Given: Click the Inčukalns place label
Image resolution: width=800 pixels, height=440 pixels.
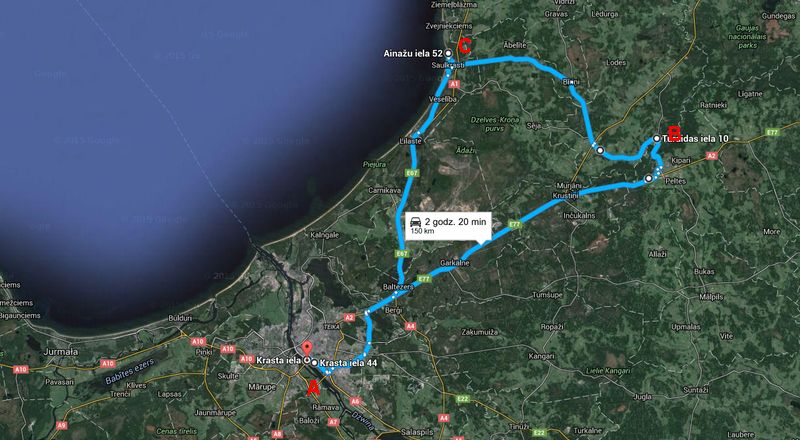Looking at the screenshot, I should tap(579, 216).
